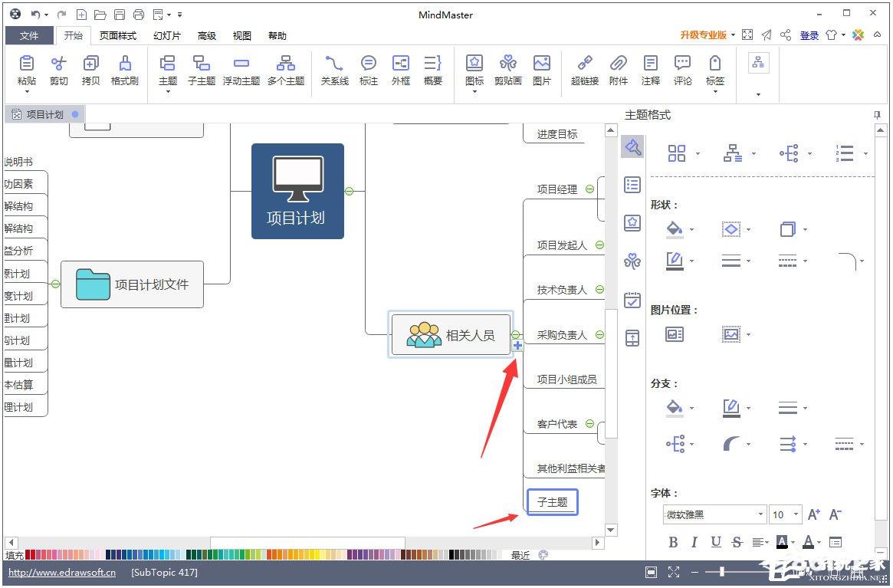The image size is (893, 588).
Task: Click the 关系线 relationship line tool
Action: [334, 70]
